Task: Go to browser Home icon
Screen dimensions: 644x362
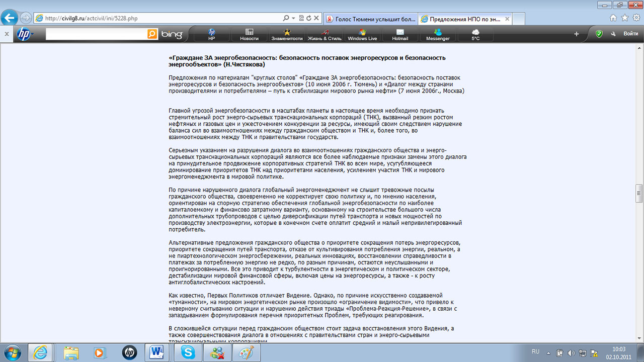Action: pyautogui.click(x=613, y=18)
